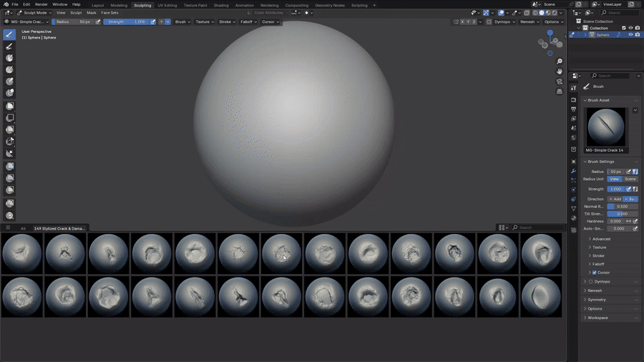
Task: Switch to perspective/orthographic grid icon
Action: tap(560, 92)
